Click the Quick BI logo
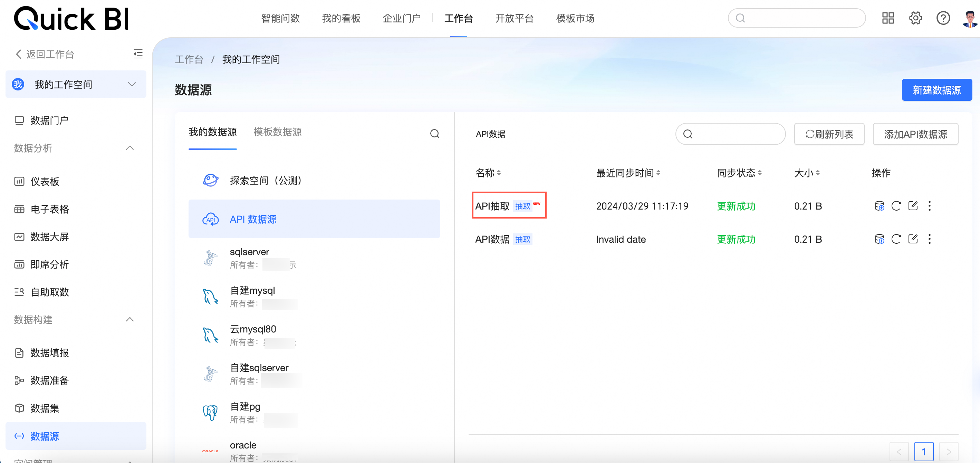 [x=72, y=18]
